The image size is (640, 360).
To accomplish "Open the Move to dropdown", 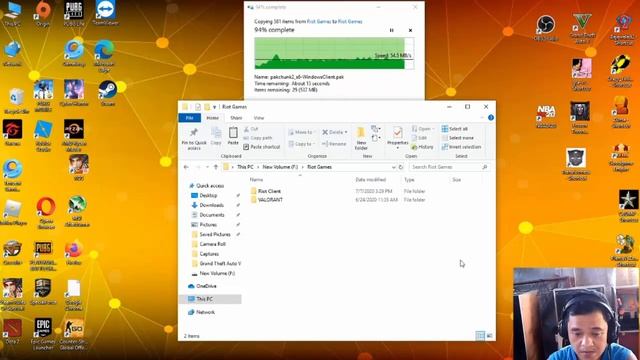I will pos(302,132).
